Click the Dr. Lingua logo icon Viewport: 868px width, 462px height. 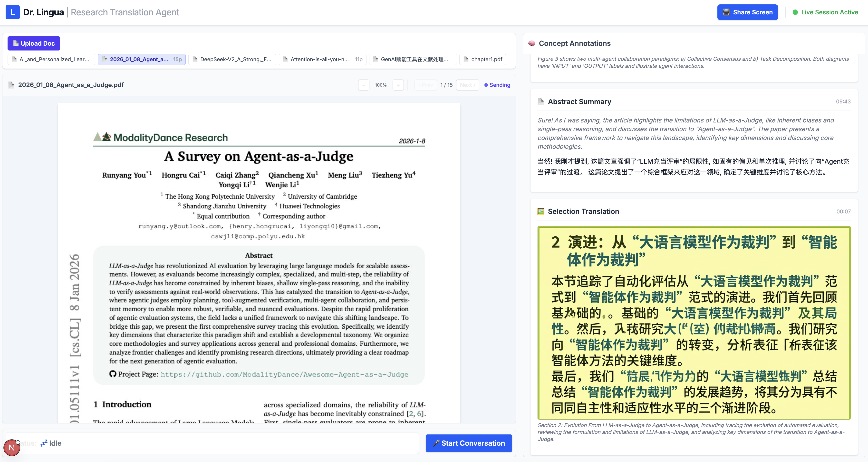click(12, 12)
